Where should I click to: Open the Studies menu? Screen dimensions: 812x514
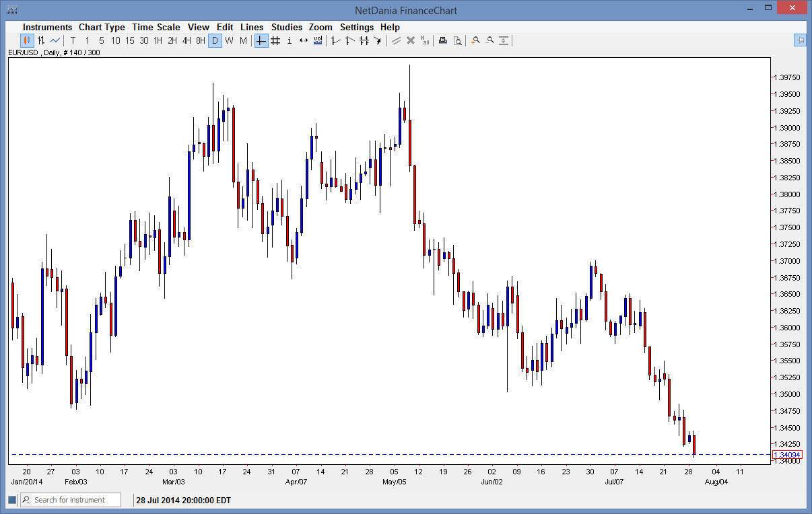[x=287, y=27]
